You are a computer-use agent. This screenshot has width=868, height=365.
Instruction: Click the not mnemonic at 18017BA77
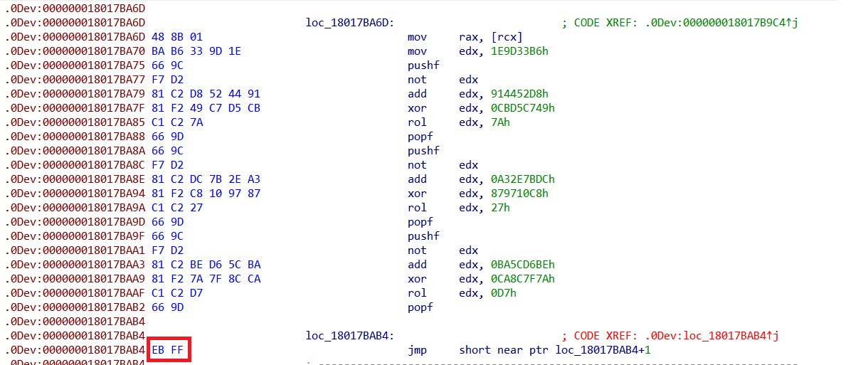tap(417, 80)
